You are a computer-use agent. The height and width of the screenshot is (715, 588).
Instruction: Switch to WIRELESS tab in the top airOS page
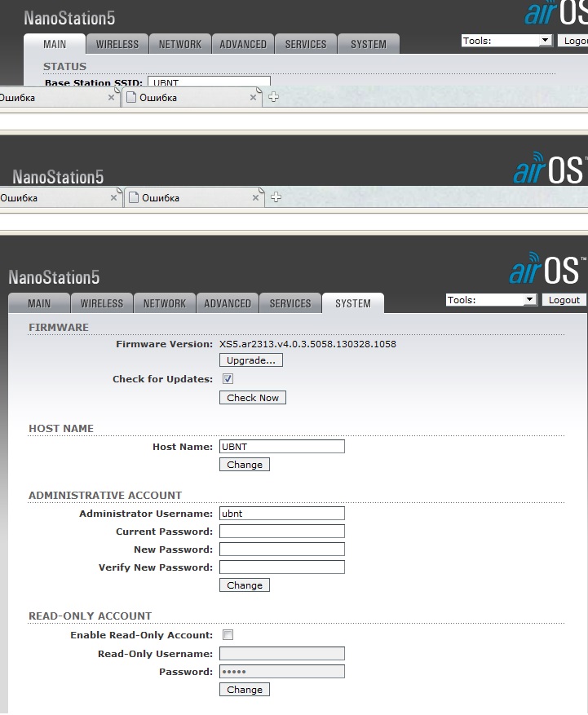click(x=117, y=44)
